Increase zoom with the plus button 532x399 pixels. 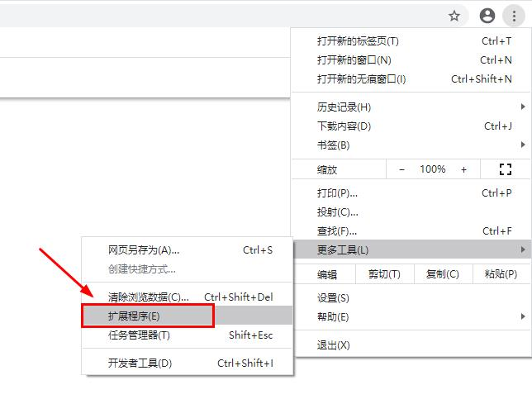(463, 169)
